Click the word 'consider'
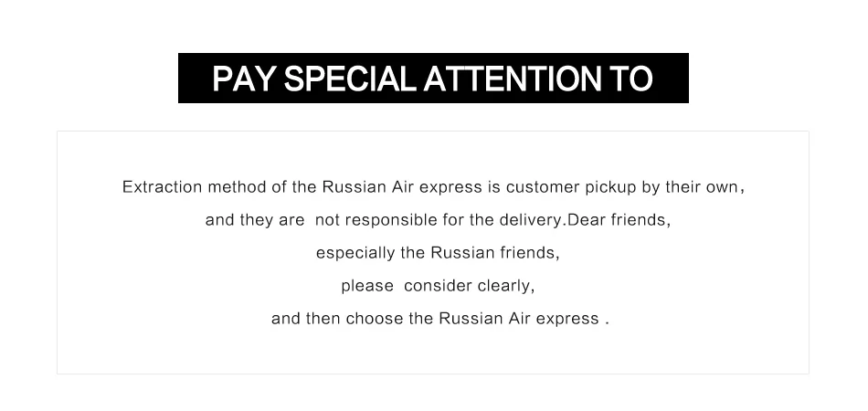The width and height of the screenshot is (868, 411). 438,286
